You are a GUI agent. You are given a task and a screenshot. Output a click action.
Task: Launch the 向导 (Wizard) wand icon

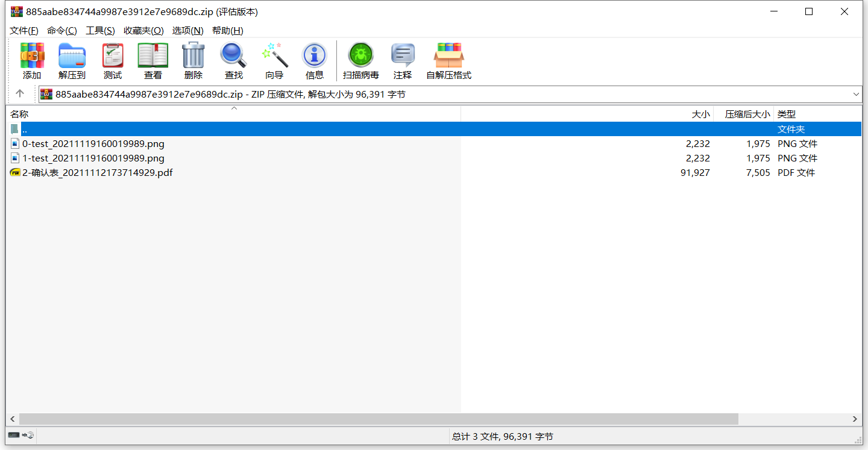click(x=274, y=61)
